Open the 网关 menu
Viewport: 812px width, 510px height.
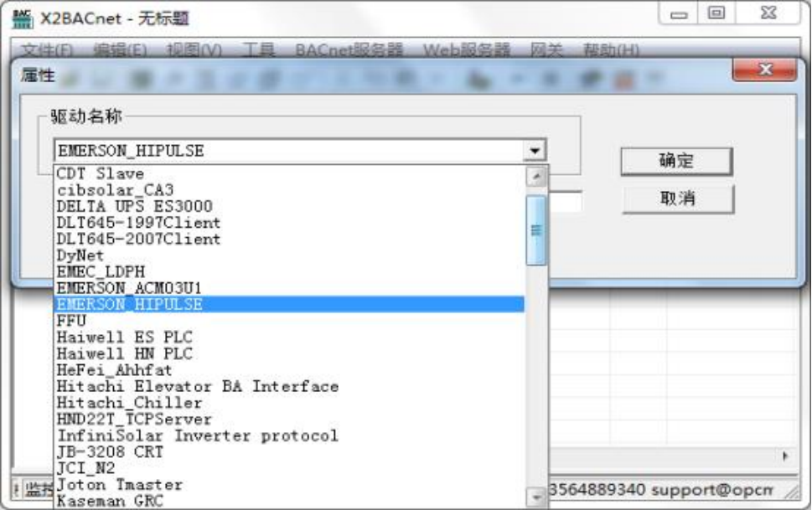coord(546,50)
